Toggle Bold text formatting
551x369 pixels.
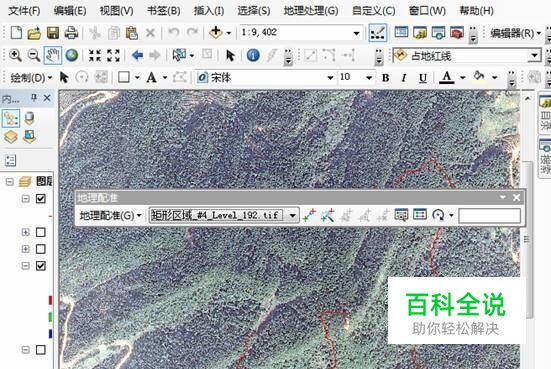point(385,78)
